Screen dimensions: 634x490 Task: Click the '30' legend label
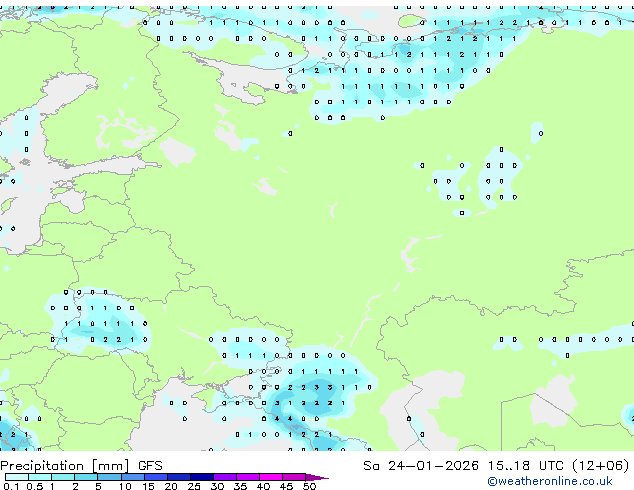(217, 486)
